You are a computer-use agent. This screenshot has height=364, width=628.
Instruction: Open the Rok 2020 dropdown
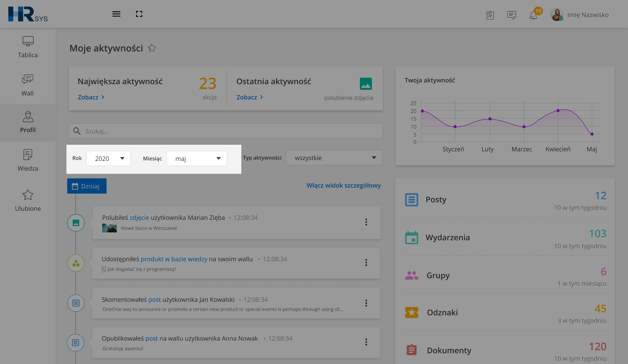(108, 158)
